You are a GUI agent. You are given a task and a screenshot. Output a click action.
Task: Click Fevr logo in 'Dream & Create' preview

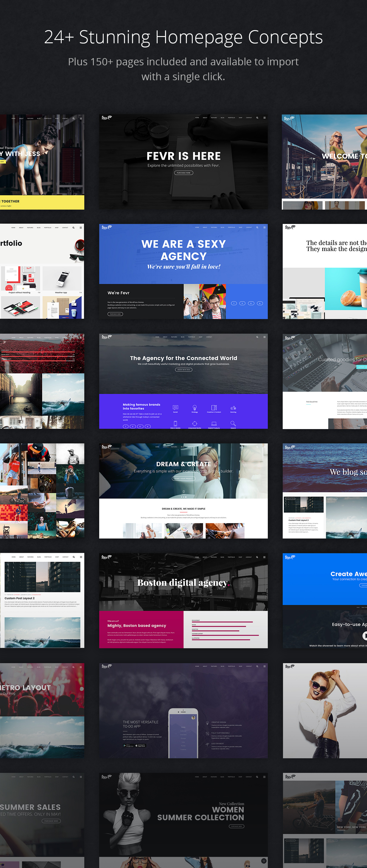[x=107, y=447]
